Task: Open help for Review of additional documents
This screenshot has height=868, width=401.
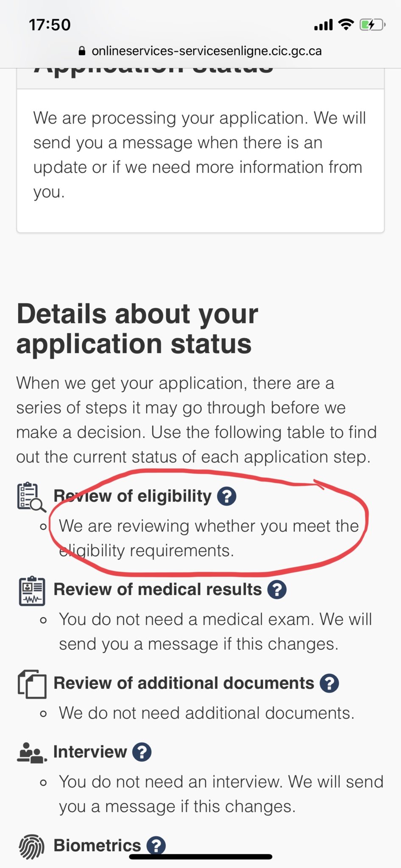Action: click(x=329, y=683)
